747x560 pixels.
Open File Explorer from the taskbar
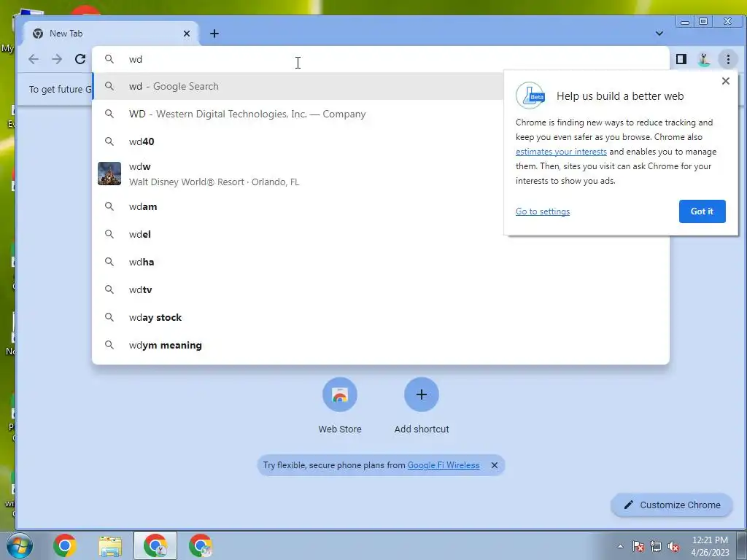click(110, 545)
